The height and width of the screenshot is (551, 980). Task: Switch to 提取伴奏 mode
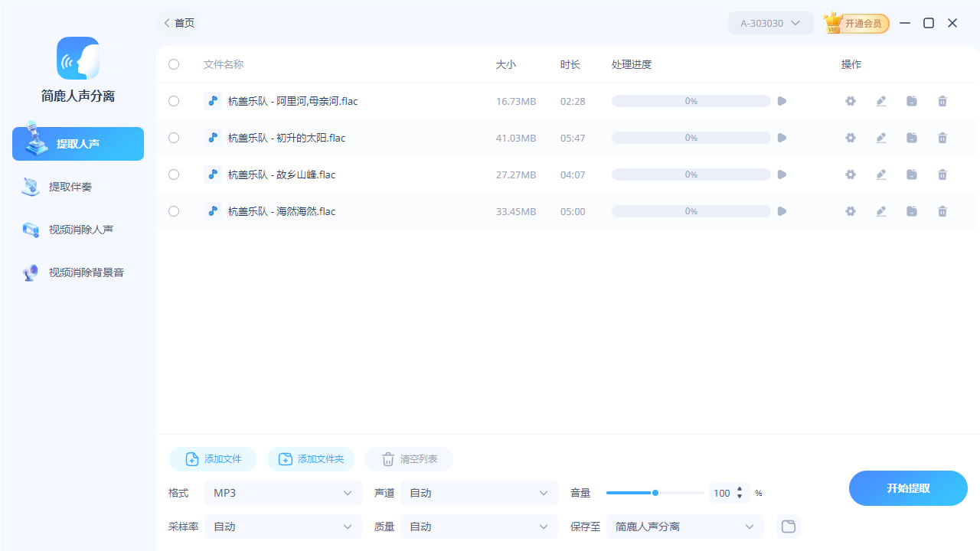point(77,186)
